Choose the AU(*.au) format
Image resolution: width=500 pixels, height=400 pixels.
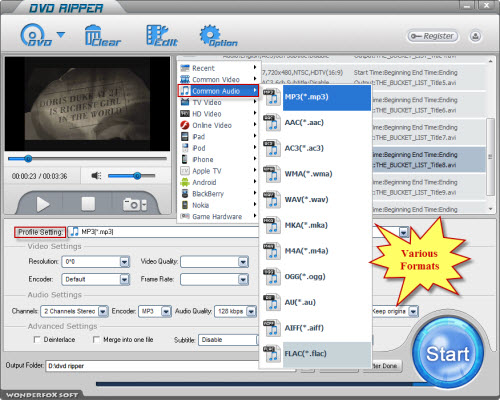click(x=316, y=302)
